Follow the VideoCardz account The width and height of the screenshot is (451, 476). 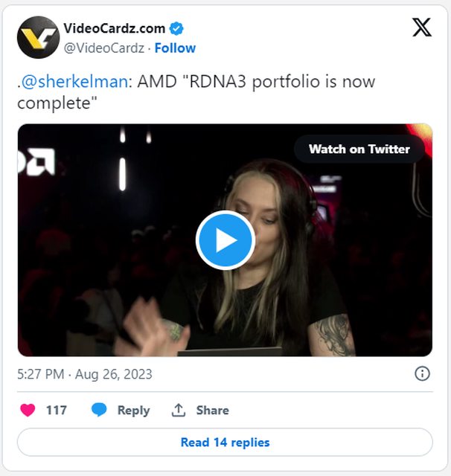click(x=175, y=48)
